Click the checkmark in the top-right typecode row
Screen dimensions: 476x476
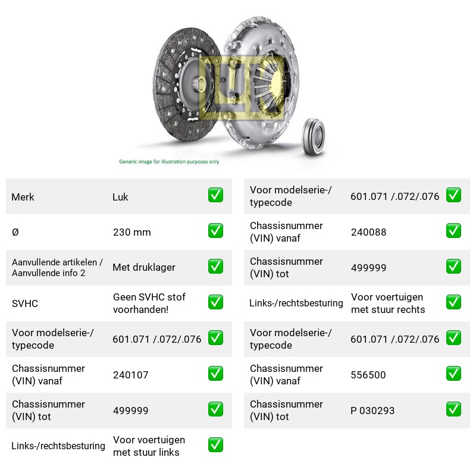click(x=453, y=195)
